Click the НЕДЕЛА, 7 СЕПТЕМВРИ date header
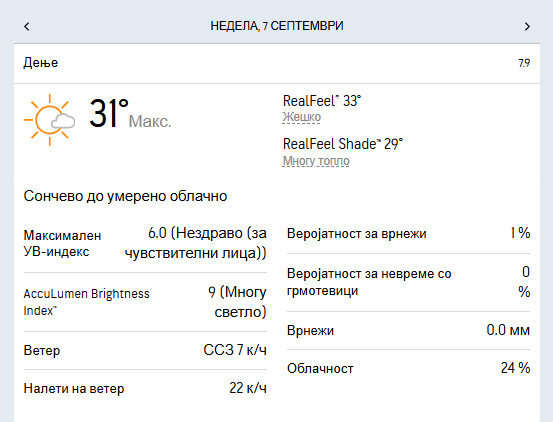This screenshot has height=422, width=553. coord(277,26)
